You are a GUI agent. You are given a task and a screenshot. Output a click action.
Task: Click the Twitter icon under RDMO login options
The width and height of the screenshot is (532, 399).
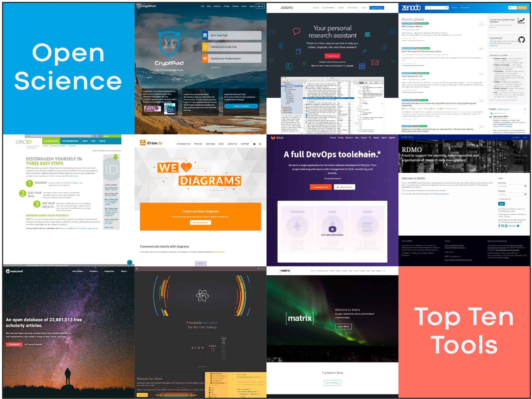coord(518,226)
